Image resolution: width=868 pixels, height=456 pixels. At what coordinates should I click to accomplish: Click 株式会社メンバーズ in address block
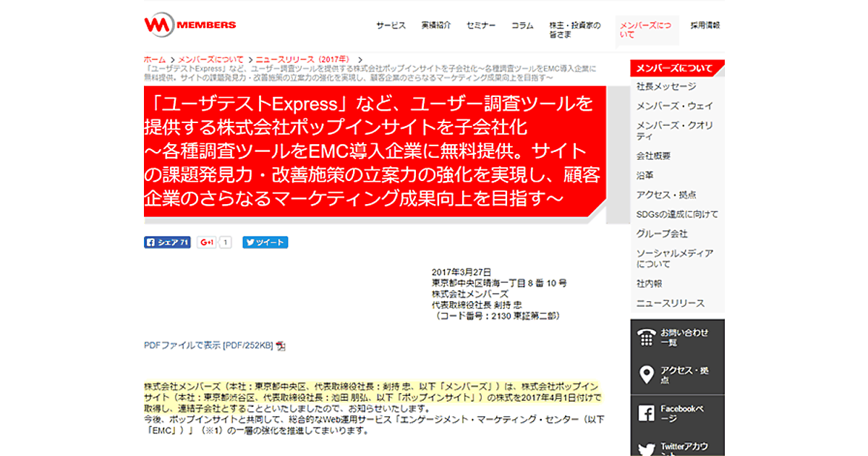[470, 294]
